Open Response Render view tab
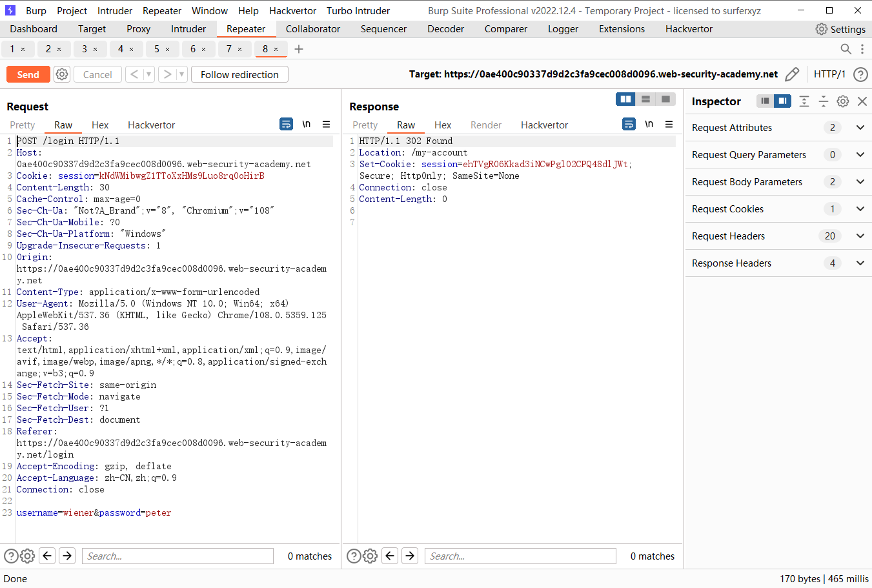This screenshot has width=872, height=588. 486,125
